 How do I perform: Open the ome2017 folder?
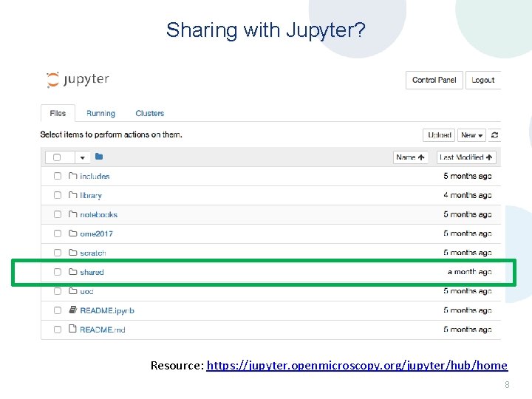pos(96,233)
